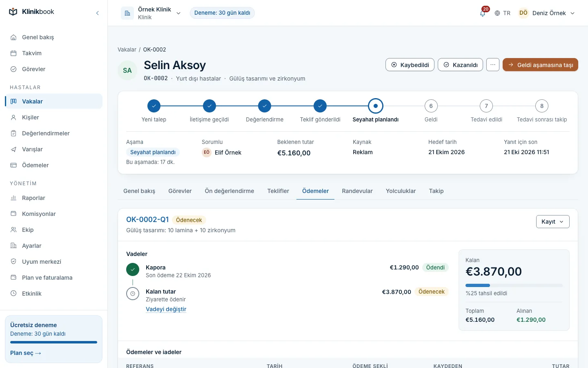Click the Vakalar breadcrumb link
This screenshot has height=368, width=588.
coord(127,49)
